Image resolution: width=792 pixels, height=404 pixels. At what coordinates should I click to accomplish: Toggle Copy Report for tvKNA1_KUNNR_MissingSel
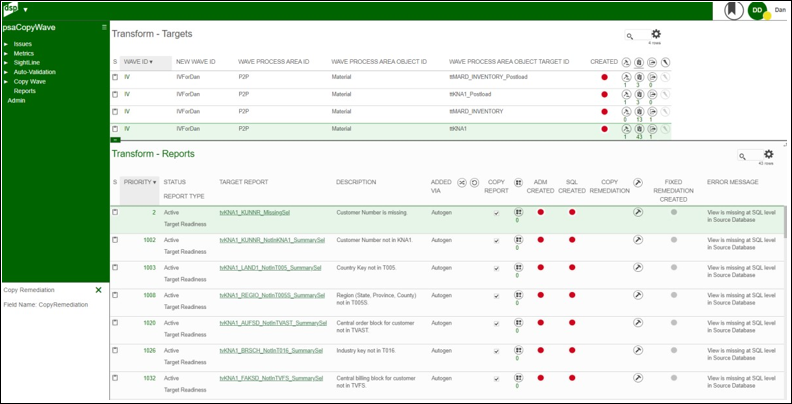click(496, 213)
